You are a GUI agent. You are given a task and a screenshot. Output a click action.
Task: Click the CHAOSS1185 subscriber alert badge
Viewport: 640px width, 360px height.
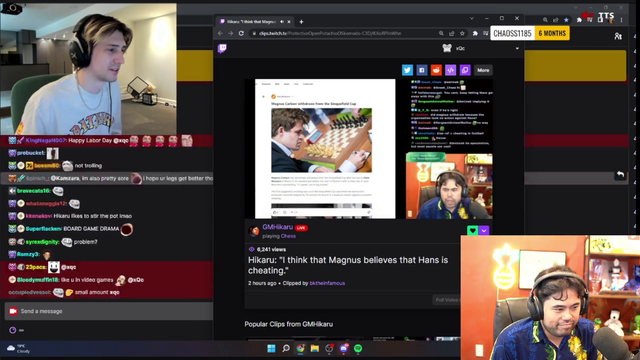[x=530, y=33]
